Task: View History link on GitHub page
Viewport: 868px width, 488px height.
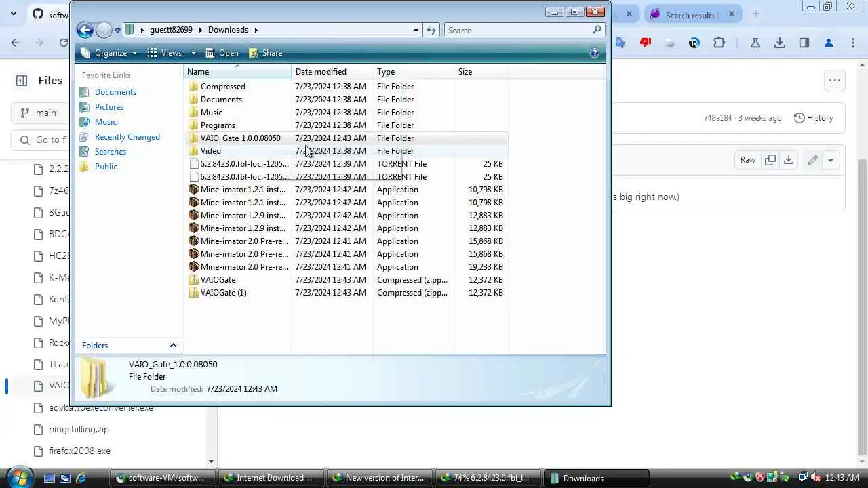Action: click(x=813, y=118)
